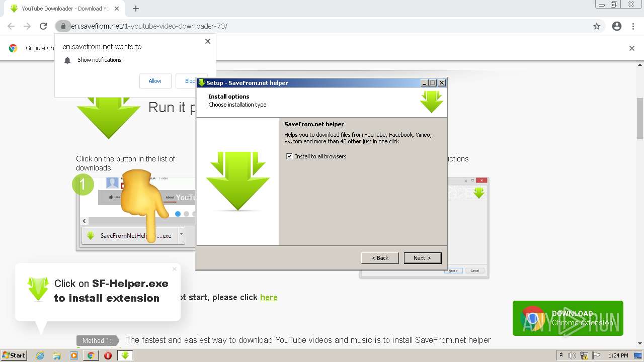Open Windows Explorer from taskbar
Viewport: 644px width, 362px height.
pyautogui.click(x=57, y=355)
